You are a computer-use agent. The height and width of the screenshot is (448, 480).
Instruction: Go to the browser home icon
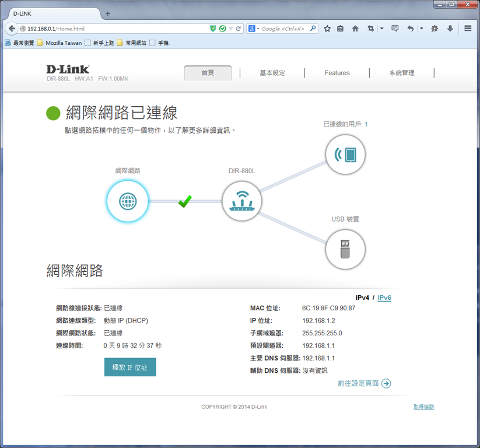(355, 29)
